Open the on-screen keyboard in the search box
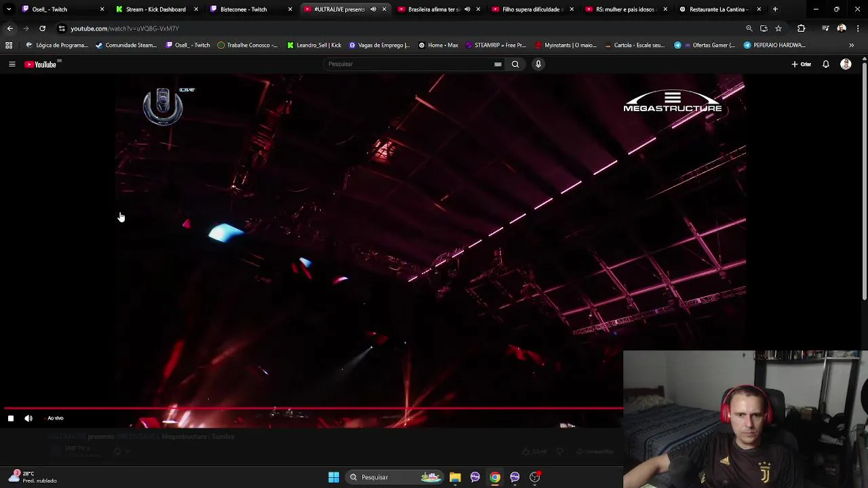This screenshot has height=488, width=868. point(498,64)
